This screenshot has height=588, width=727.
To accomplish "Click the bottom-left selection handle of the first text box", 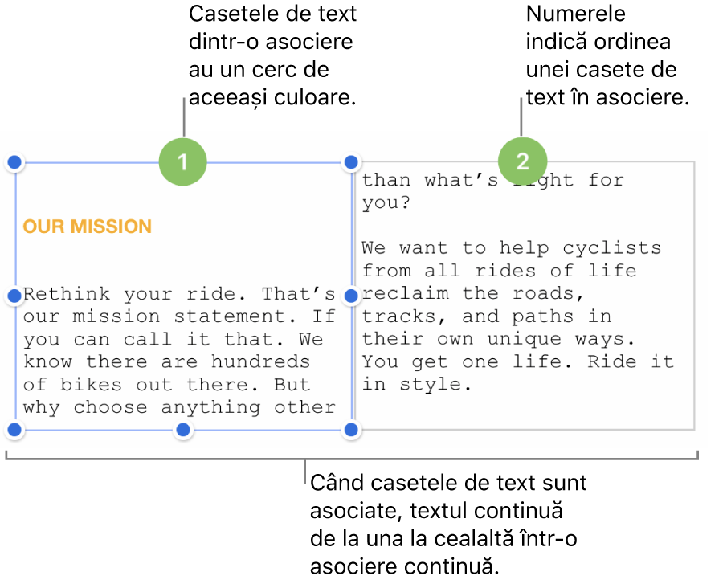I will pos(14,431).
